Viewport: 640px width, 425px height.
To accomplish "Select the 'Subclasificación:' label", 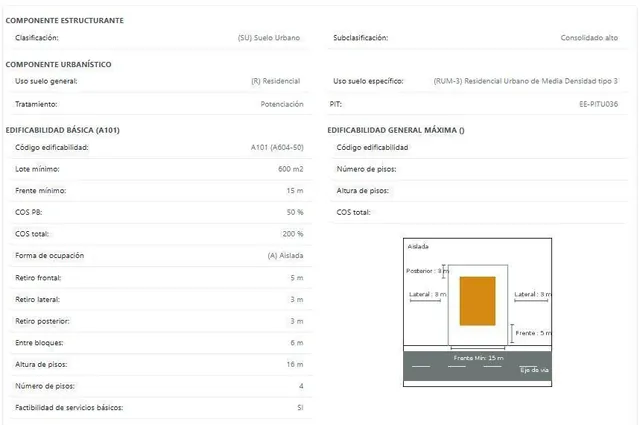I will coord(360,38).
